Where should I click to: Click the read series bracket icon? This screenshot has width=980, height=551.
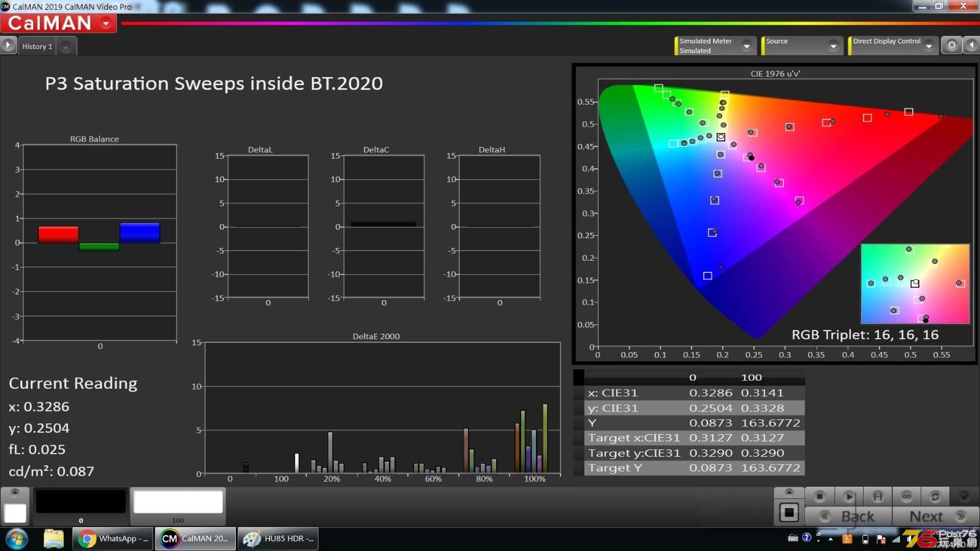point(878,497)
